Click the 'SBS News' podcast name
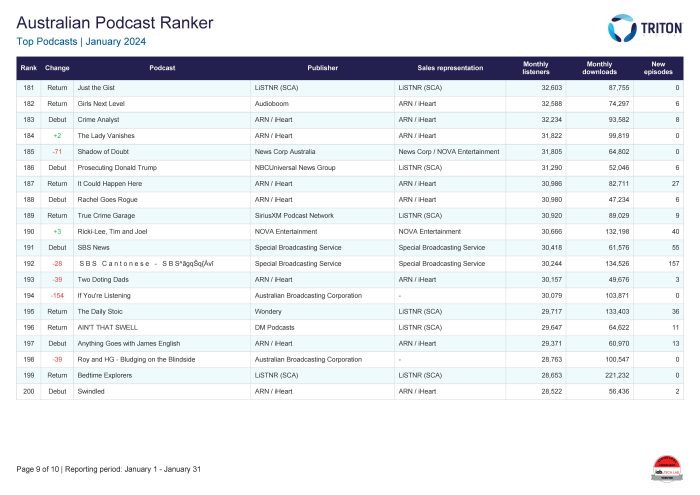700x495 pixels. point(93,248)
